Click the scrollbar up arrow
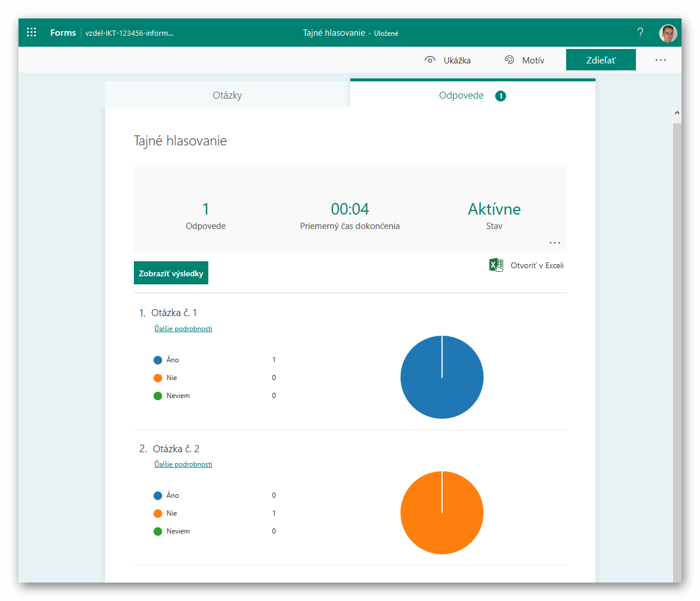Screen dimensions: 700x601 click(677, 113)
